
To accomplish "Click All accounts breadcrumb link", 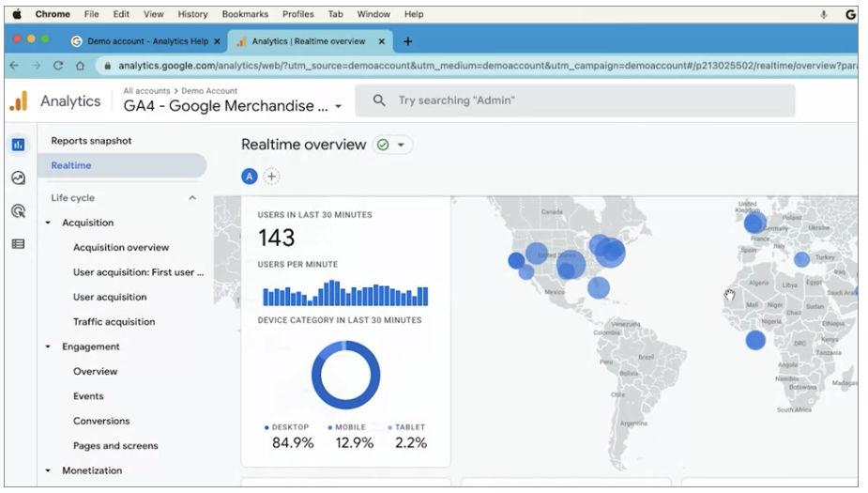I will click(x=146, y=91).
